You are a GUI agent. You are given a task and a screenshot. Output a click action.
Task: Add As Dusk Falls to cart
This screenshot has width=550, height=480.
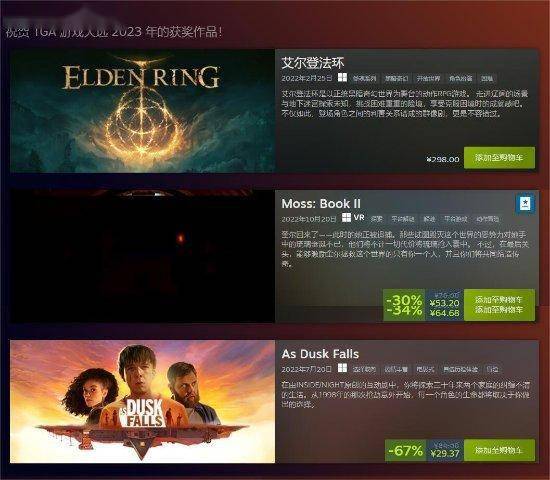pyautogui.click(x=499, y=450)
